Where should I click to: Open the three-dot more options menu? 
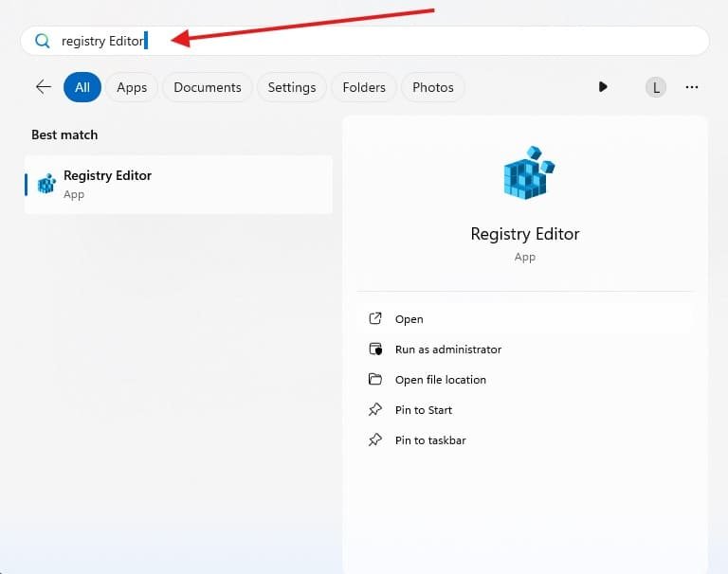coord(691,87)
